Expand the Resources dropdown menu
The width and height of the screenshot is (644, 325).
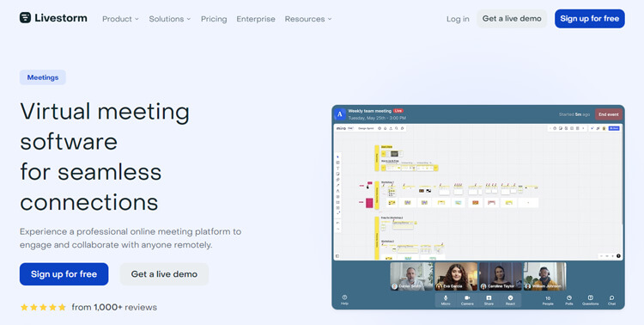pyautogui.click(x=308, y=19)
